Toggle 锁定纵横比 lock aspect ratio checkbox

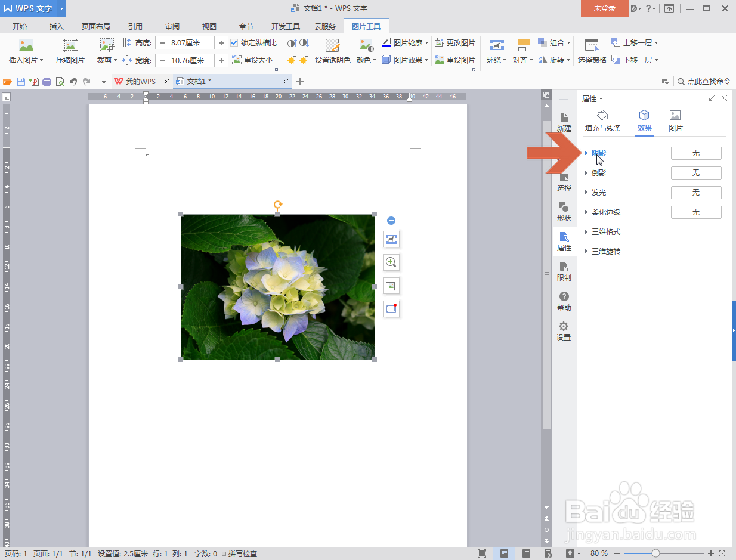click(x=234, y=43)
